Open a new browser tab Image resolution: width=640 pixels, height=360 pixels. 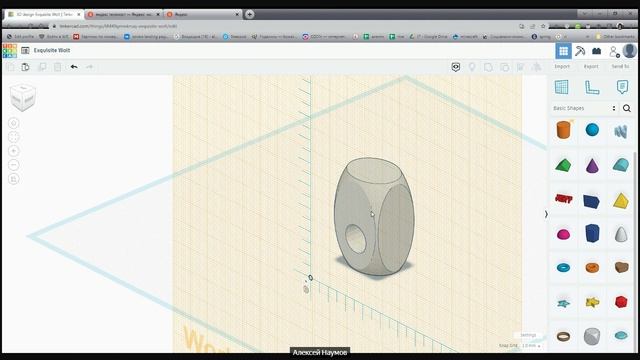pos(249,14)
